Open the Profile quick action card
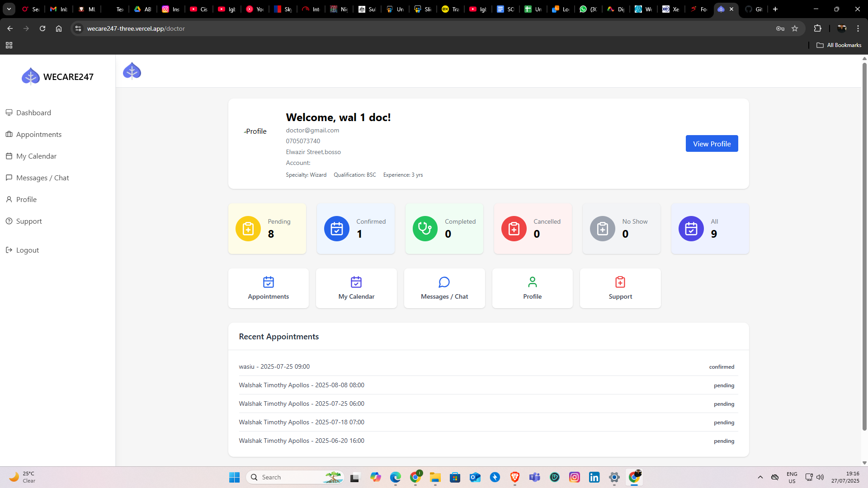The width and height of the screenshot is (868, 488). (x=532, y=288)
